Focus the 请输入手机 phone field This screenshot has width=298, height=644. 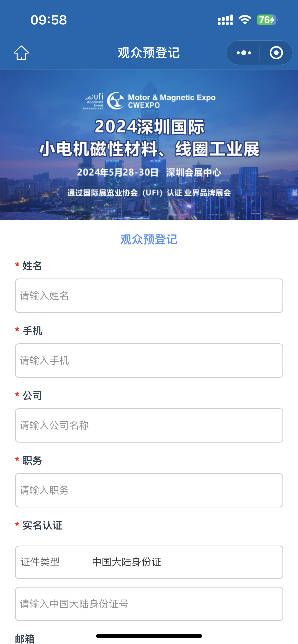pyautogui.click(x=149, y=360)
